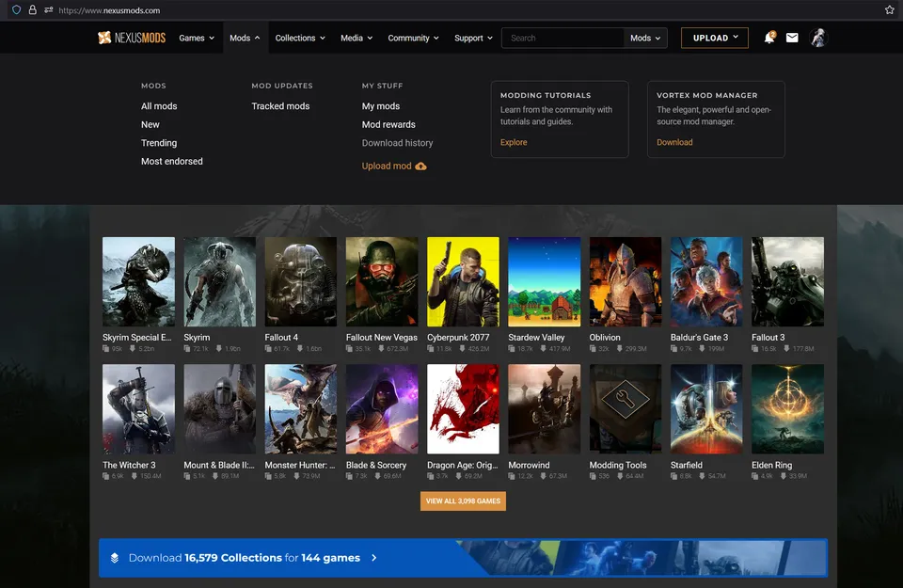Screen dimensions: 903x588
Task: Click the browser bookmark star icon
Action: click(x=889, y=9)
